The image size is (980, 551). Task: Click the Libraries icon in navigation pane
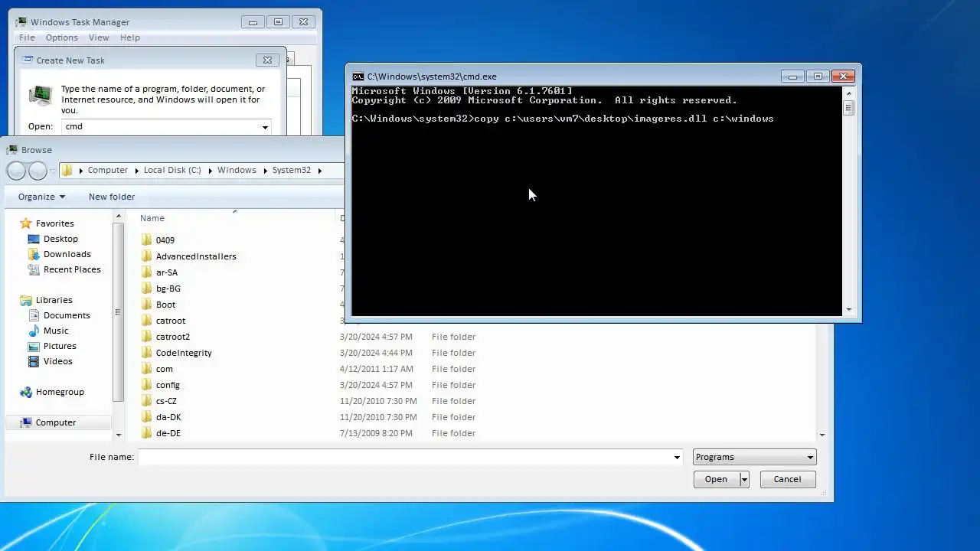pyautogui.click(x=26, y=300)
